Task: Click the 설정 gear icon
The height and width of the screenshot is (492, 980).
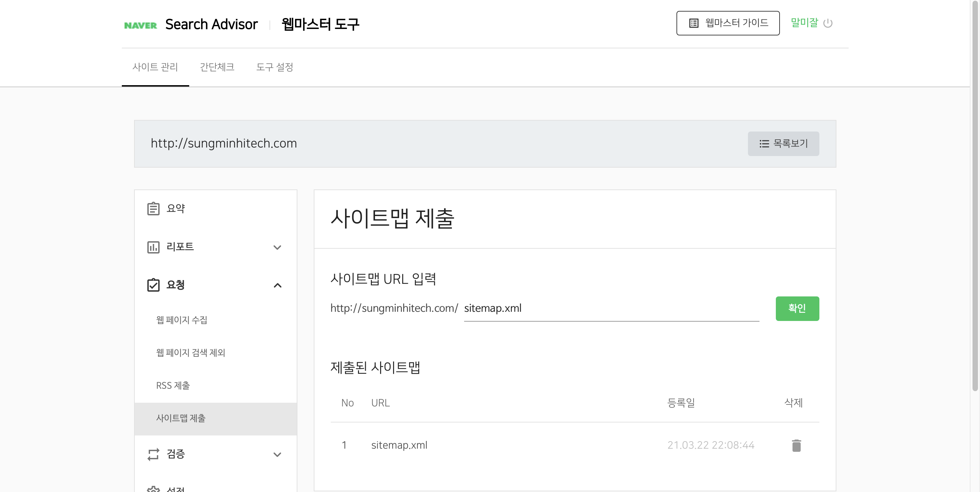Action: coord(153,489)
